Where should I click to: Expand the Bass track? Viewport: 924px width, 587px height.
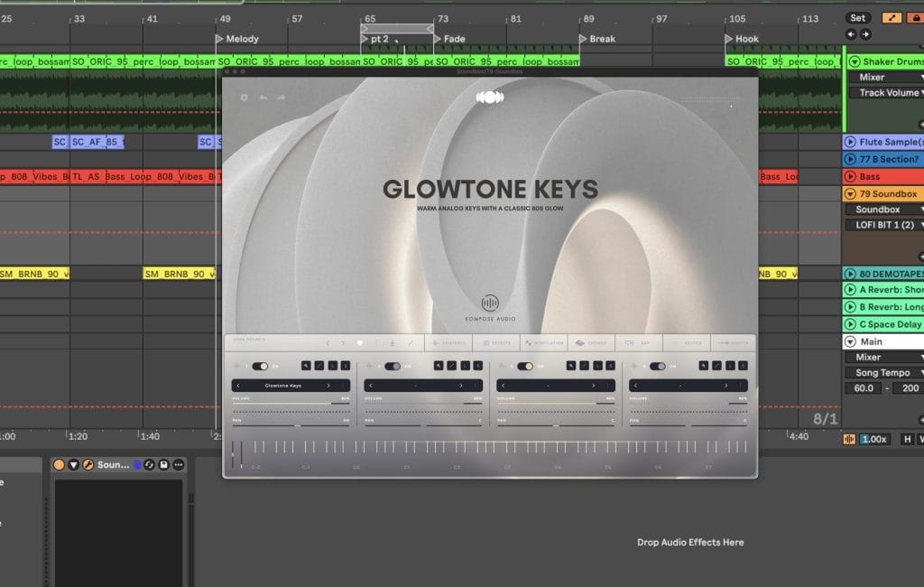coord(850,176)
